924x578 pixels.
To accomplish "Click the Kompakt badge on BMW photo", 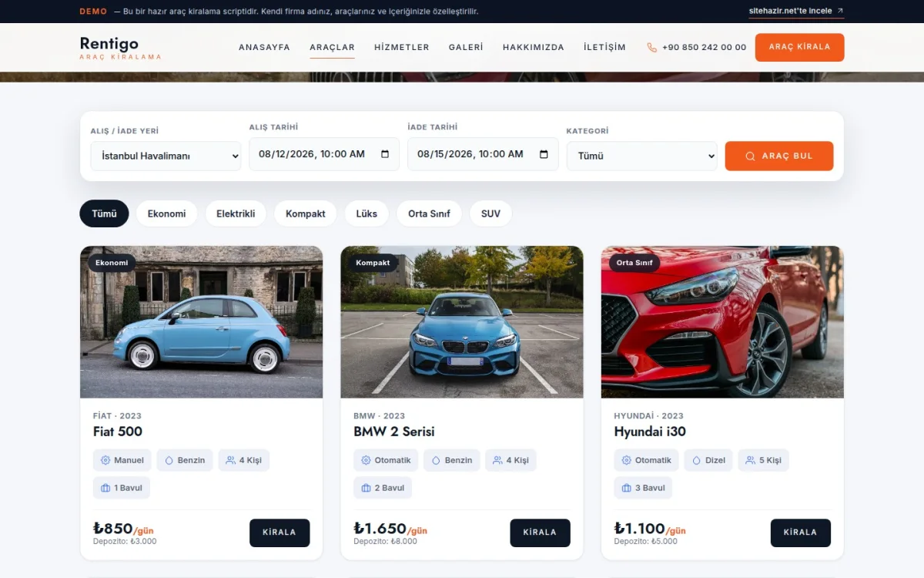I will 373,263.
